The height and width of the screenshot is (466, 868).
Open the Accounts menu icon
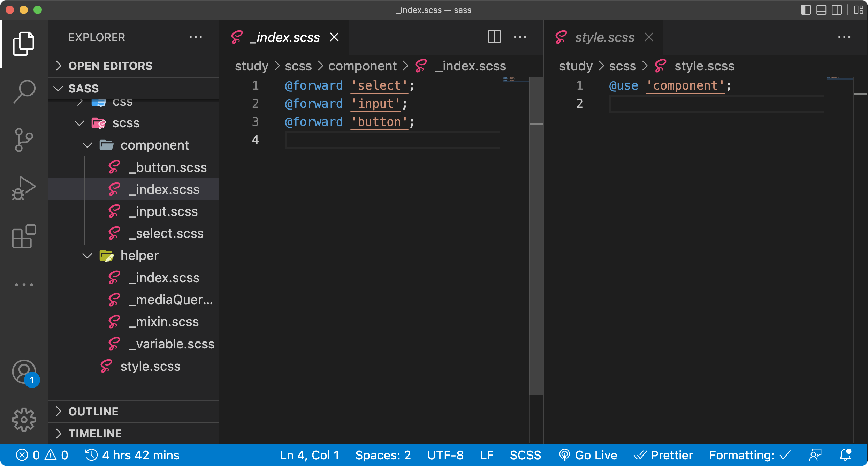pos(24,372)
